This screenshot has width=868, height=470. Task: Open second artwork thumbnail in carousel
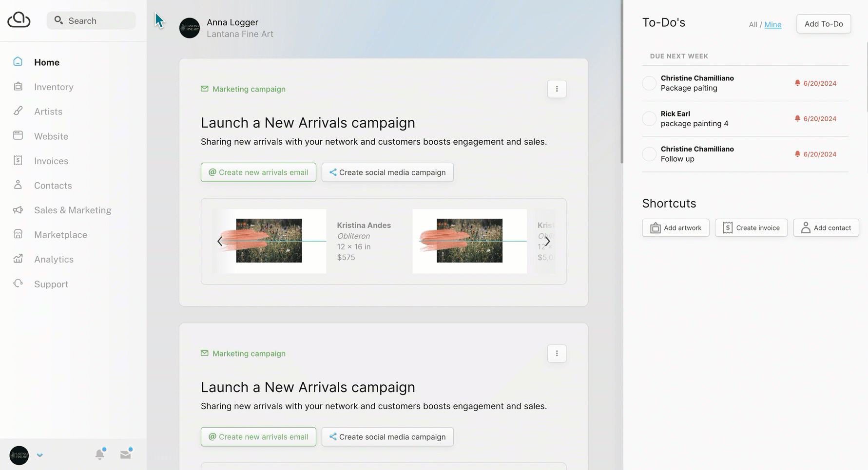[469, 241]
